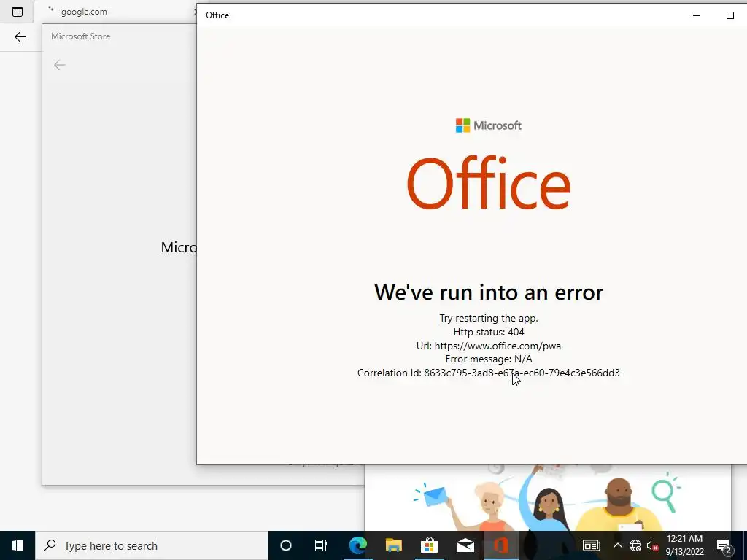Click the people illustration banner behind Office
Viewport: 747px width, 560px height.
click(x=548, y=498)
